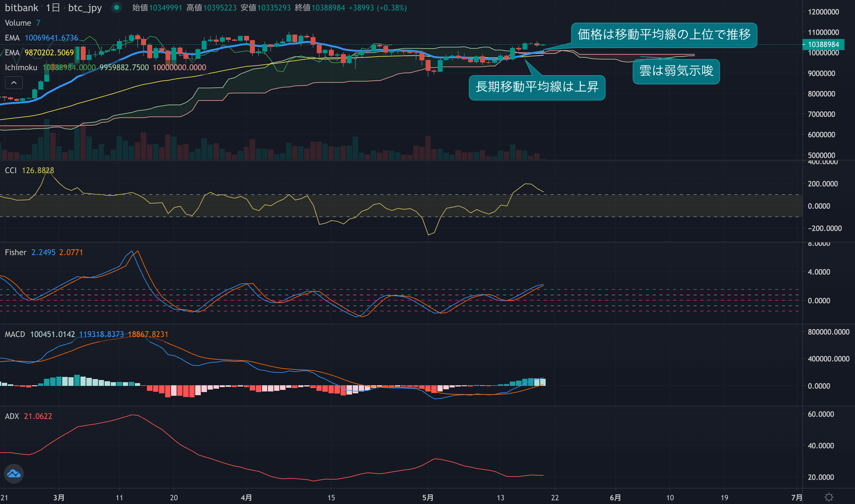Select the '価格は移動平均線の上位で推移' callout annotation
This screenshot has height=504, width=855.
pyautogui.click(x=664, y=35)
